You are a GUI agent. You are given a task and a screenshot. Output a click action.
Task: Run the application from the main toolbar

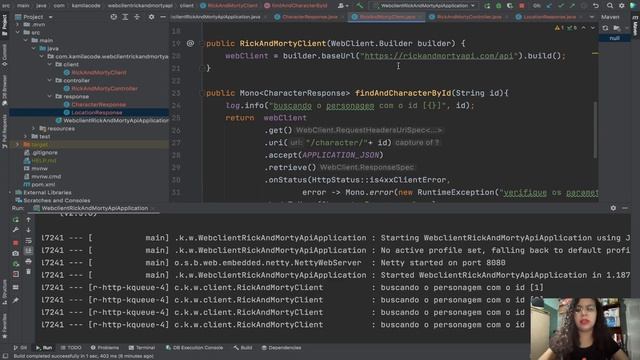pos(487,6)
